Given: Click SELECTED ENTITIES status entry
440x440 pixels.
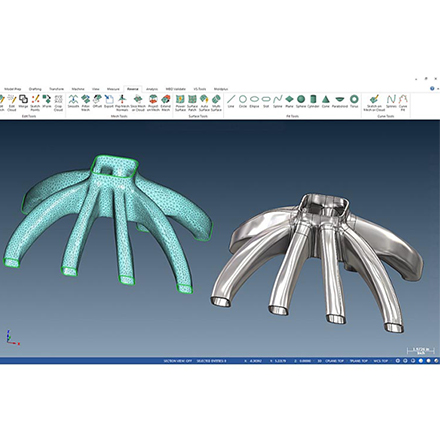Looking at the screenshot, I should point(211,361).
